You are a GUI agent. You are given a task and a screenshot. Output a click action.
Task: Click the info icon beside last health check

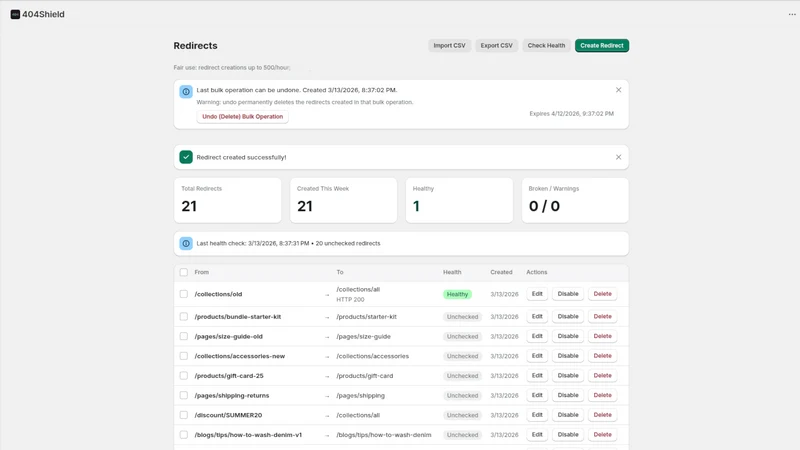(186, 243)
